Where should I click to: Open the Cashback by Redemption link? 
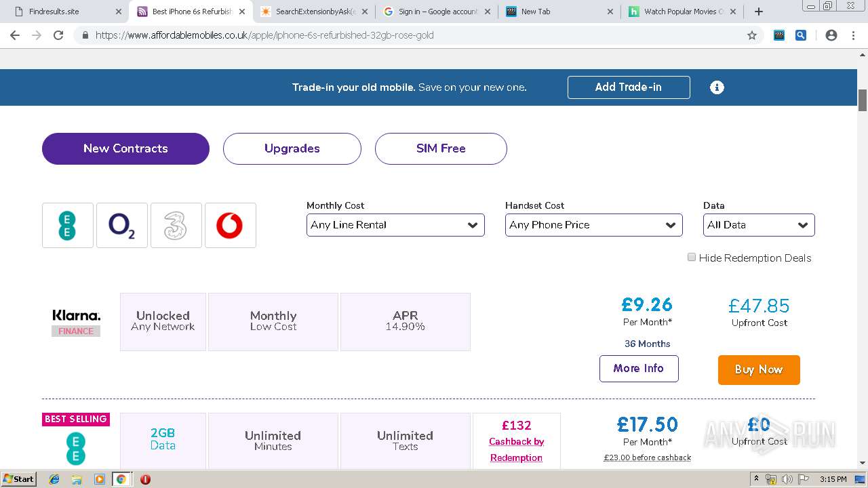click(517, 449)
